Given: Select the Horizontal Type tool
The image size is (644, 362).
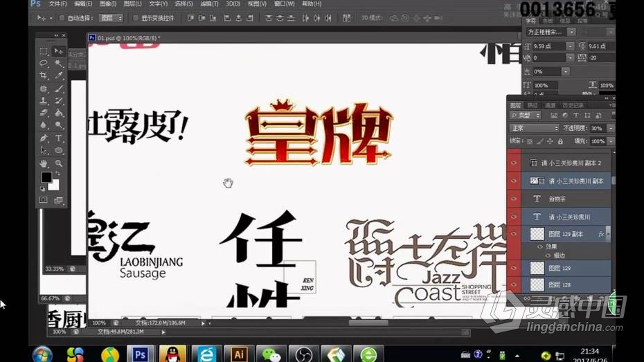Looking at the screenshot, I should click(x=59, y=138).
